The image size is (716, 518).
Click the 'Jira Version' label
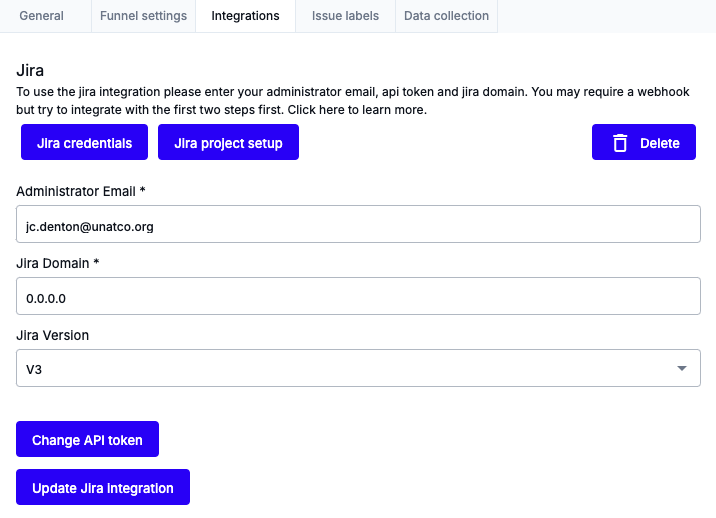coord(53,335)
